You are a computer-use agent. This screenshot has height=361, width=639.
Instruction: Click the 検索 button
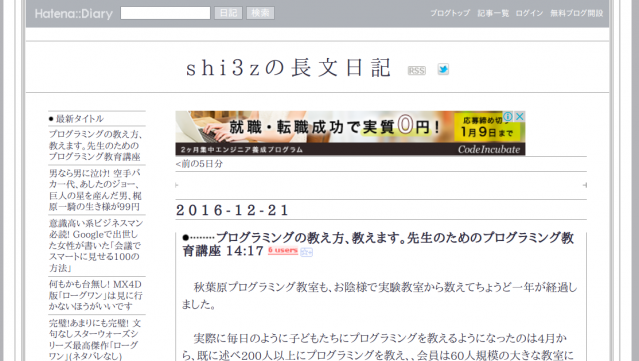[260, 13]
